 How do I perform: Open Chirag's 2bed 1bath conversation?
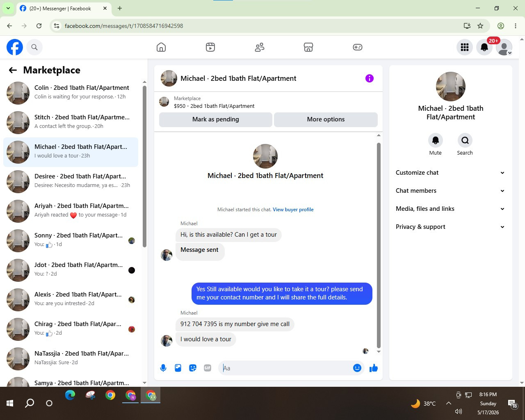(71, 329)
